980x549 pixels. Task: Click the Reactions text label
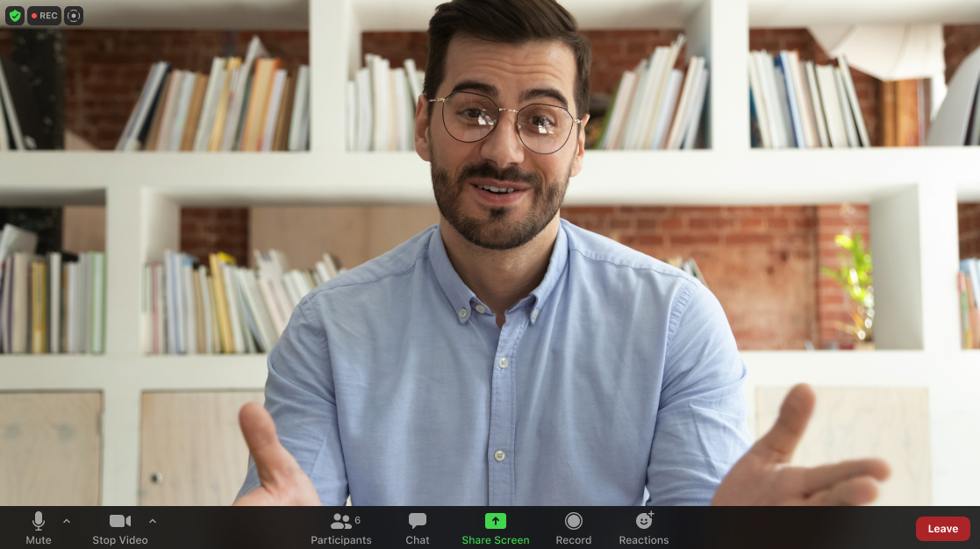click(x=644, y=540)
